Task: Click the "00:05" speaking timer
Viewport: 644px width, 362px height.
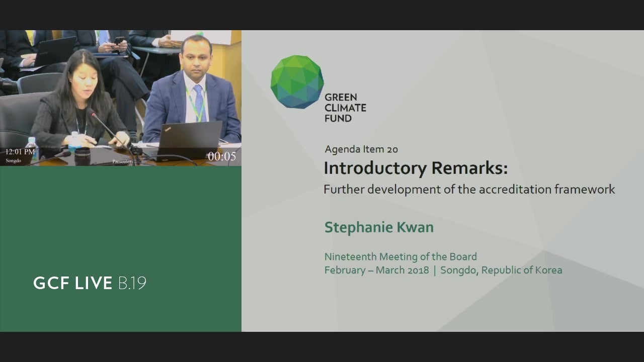Action: pyautogui.click(x=222, y=156)
